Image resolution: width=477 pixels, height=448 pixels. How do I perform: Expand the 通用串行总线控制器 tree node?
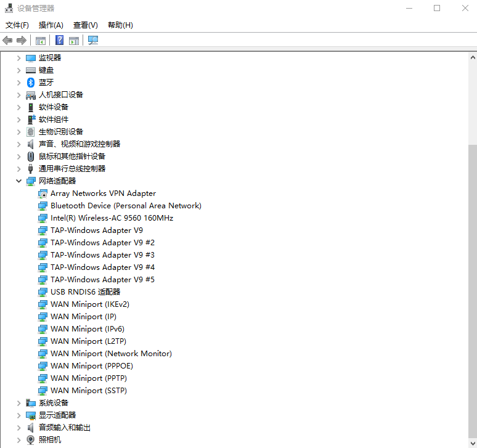(x=18, y=169)
